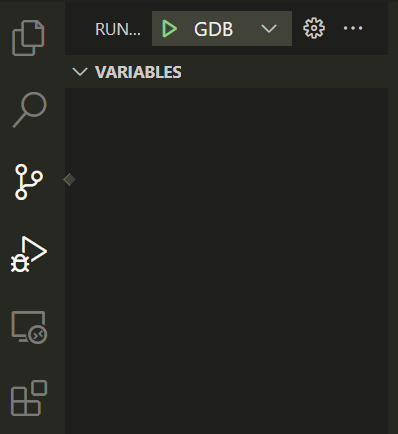Click inside the empty variables pane
This screenshot has width=398, height=434.
226,261
